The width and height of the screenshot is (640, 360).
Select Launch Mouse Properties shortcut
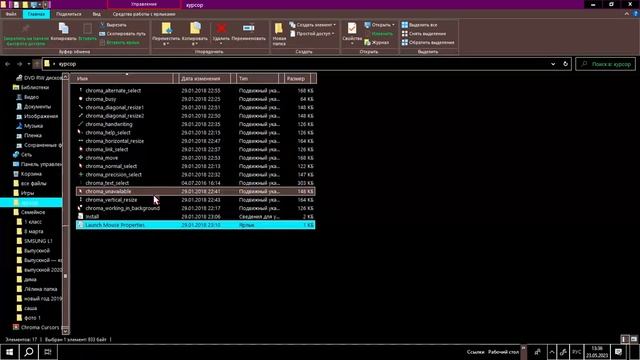point(196,225)
